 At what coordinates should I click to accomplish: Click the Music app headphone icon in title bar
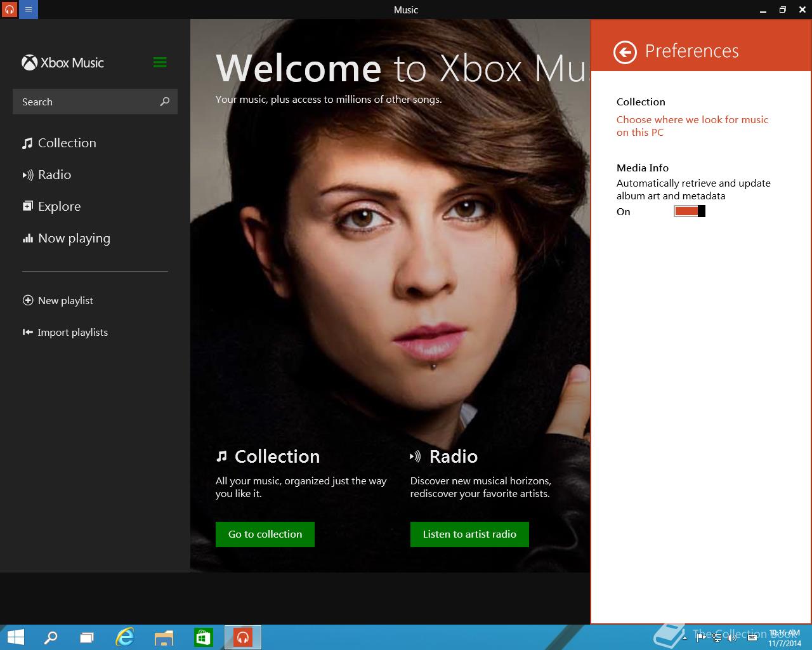tap(10, 10)
